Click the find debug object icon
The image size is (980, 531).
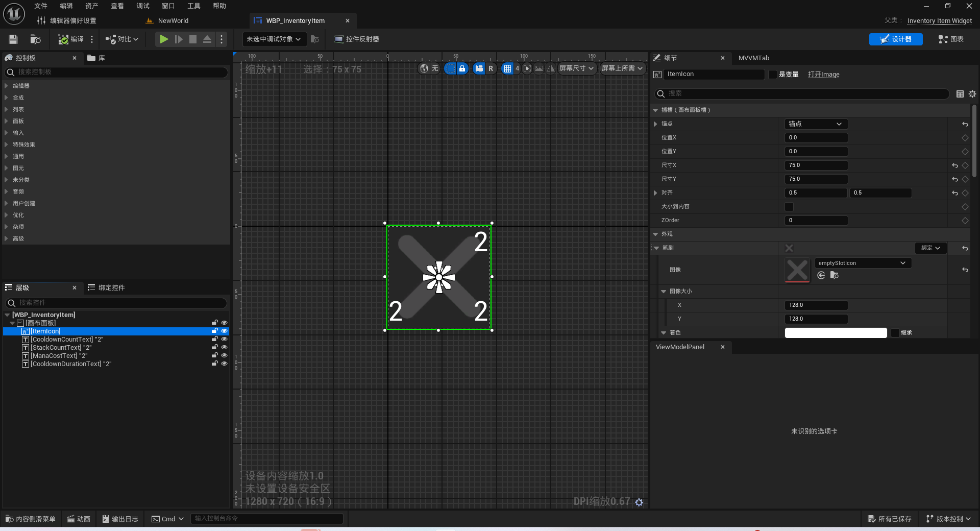point(315,39)
